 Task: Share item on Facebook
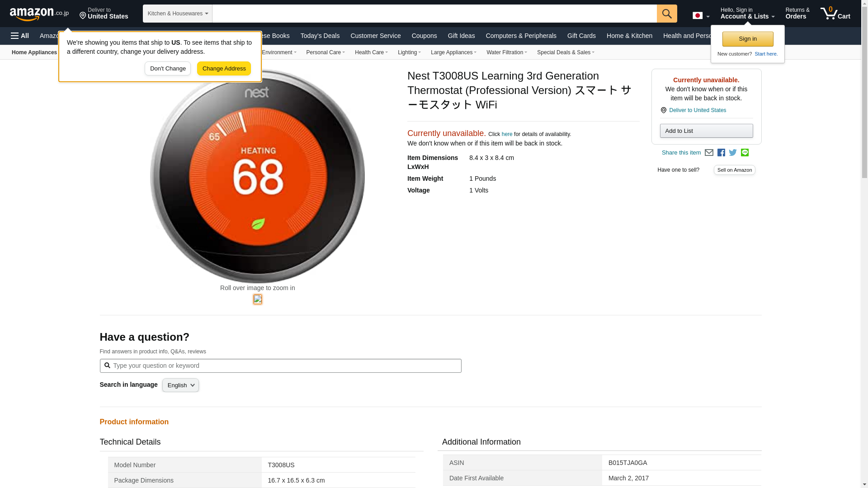pos(721,153)
